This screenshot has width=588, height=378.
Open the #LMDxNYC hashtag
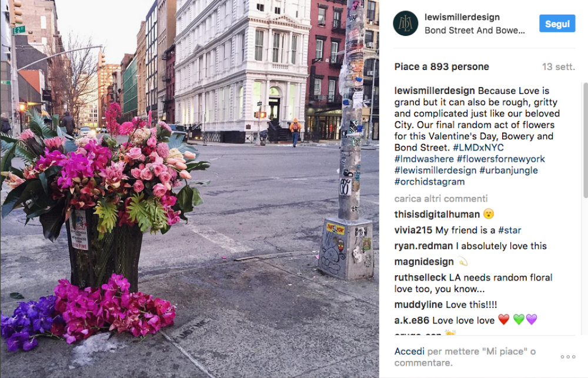point(478,148)
